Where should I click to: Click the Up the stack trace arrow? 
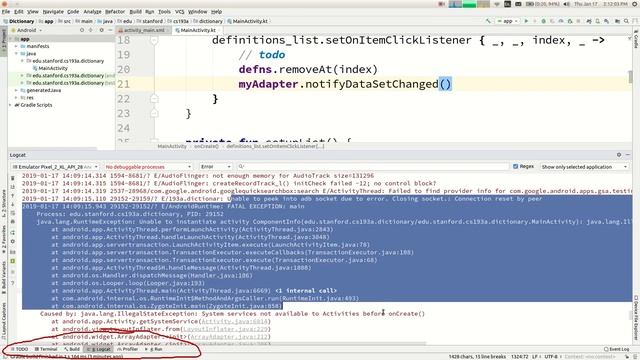pyautogui.click(x=13, y=196)
